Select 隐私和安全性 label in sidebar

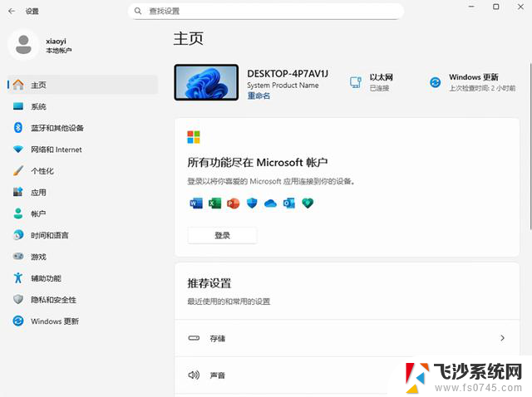click(x=53, y=300)
